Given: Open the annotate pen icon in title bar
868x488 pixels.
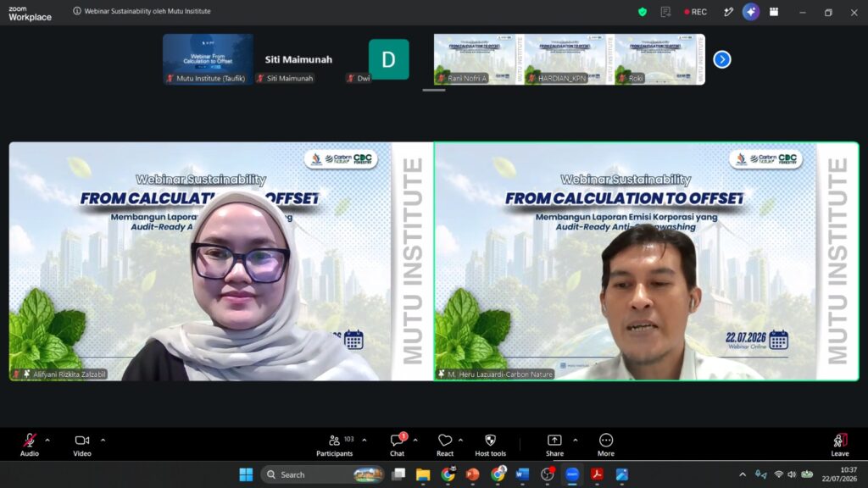Looking at the screenshot, I should point(728,12).
